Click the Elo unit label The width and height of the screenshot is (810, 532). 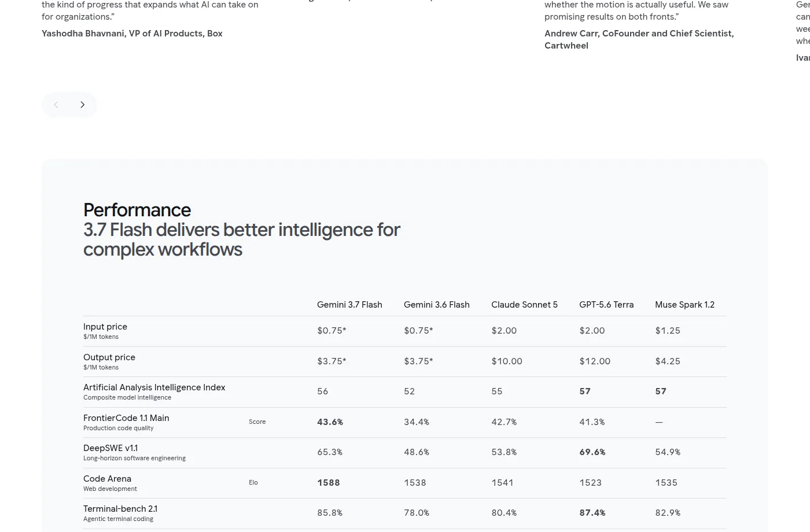[x=253, y=483]
